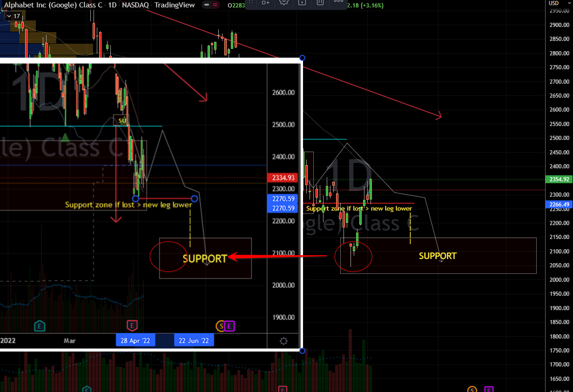Viewport: 573px width, 392px height.
Task: Select the bottom-right blue image anchor handle
Action: pyautogui.click(x=302, y=351)
